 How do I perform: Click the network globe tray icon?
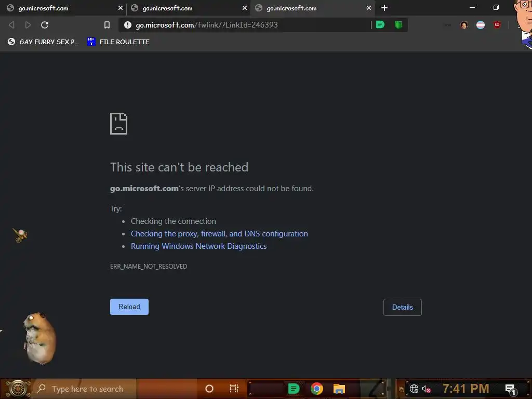pos(414,389)
